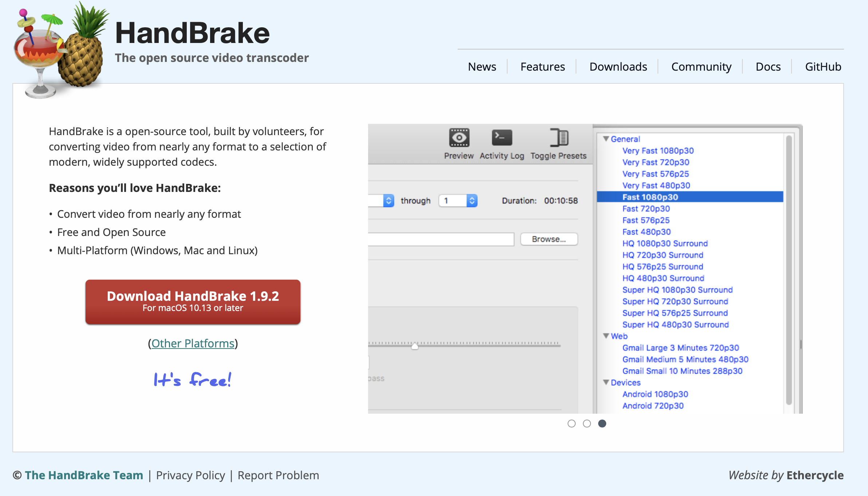
Task: Select the Super HQ 720p30 Surround preset
Action: (x=675, y=302)
